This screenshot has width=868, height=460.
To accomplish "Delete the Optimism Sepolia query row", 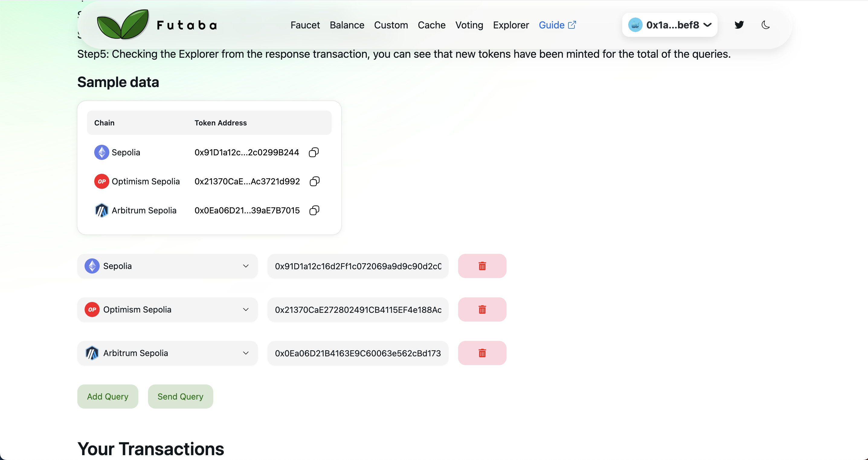I will (482, 309).
